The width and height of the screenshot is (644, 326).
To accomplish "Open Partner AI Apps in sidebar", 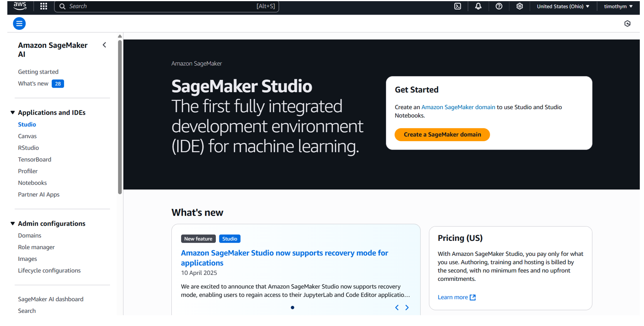I will pos(39,194).
